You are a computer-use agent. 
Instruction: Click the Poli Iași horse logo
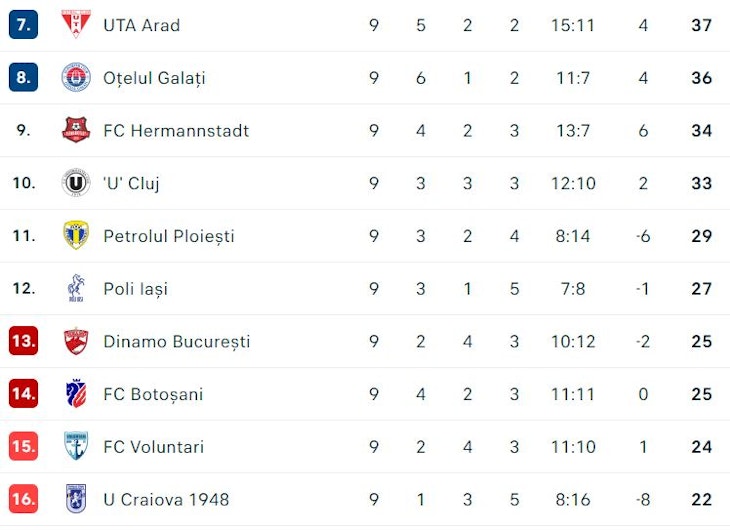pos(76,288)
